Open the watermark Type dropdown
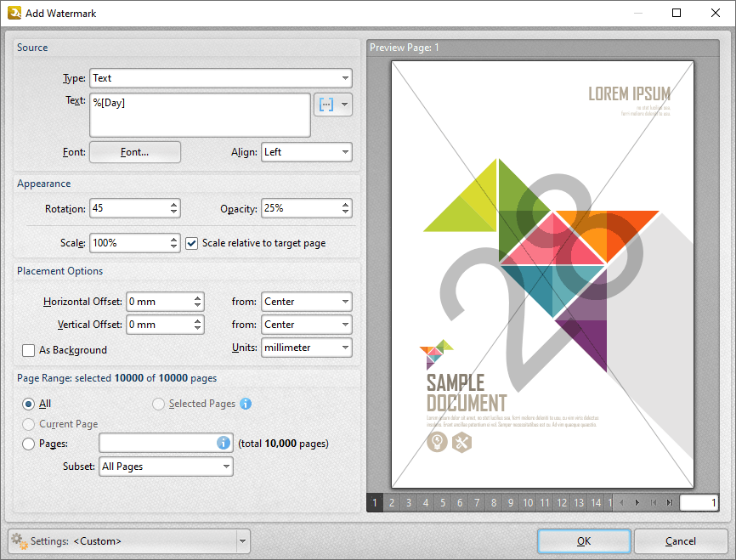This screenshot has height=560, width=736. (x=221, y=78)
